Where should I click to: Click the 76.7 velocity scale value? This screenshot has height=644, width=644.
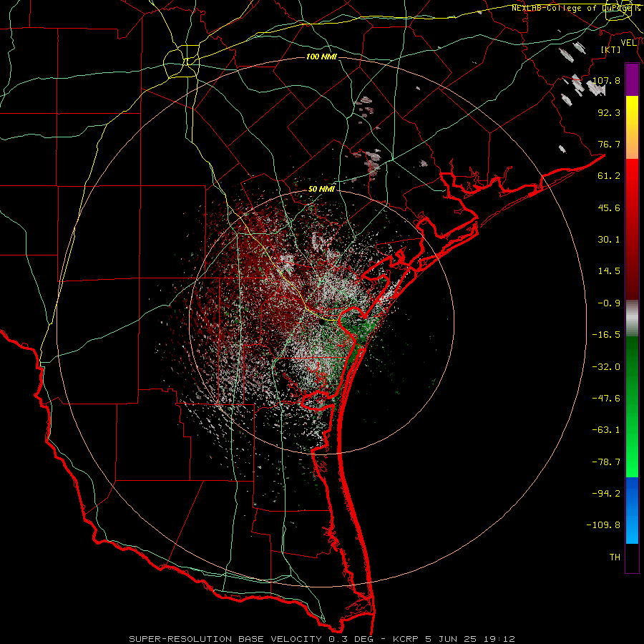pyautogui.click(x=609, y=144)
